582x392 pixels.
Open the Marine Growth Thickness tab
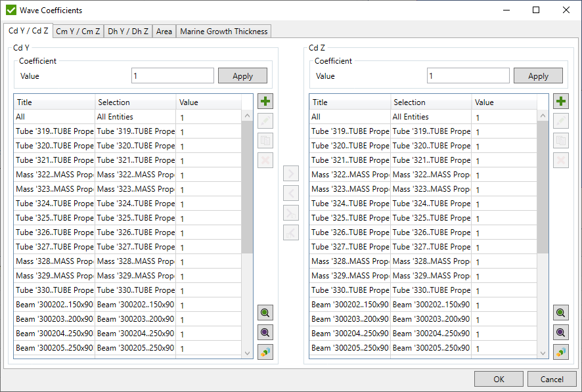223,31
